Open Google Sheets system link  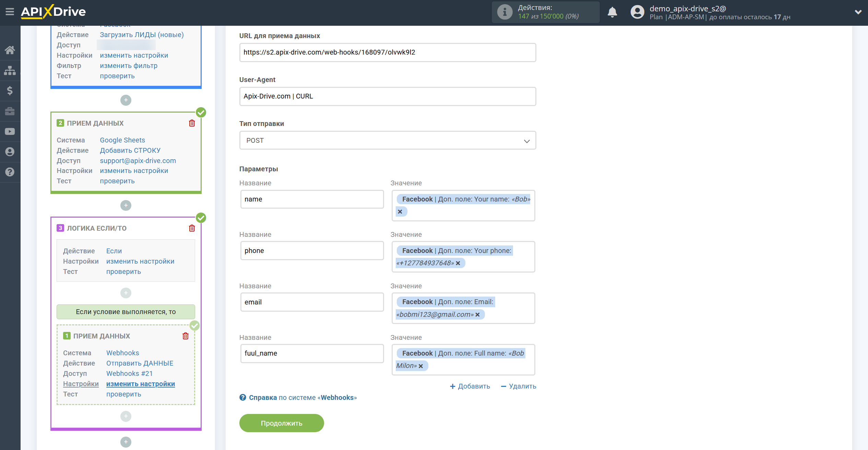coord(122,140)
